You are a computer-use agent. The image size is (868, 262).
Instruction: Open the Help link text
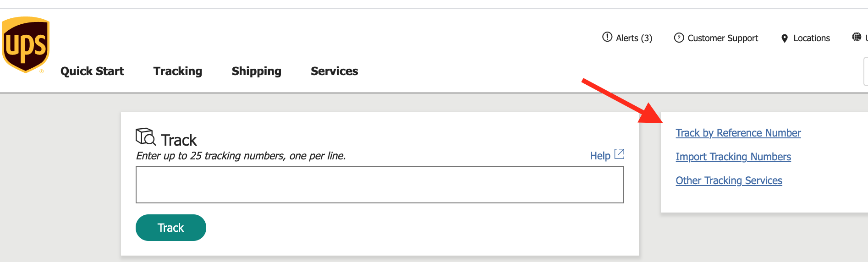click(600, 156)
